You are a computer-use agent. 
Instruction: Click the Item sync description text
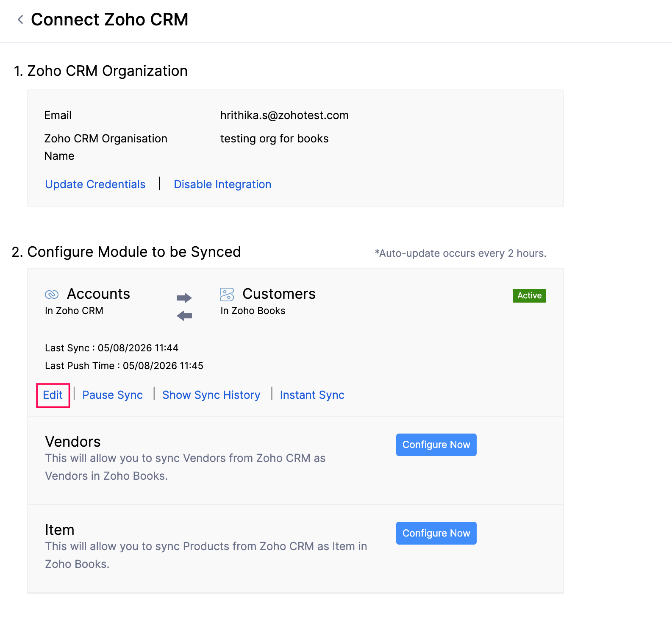coord(206,555)
